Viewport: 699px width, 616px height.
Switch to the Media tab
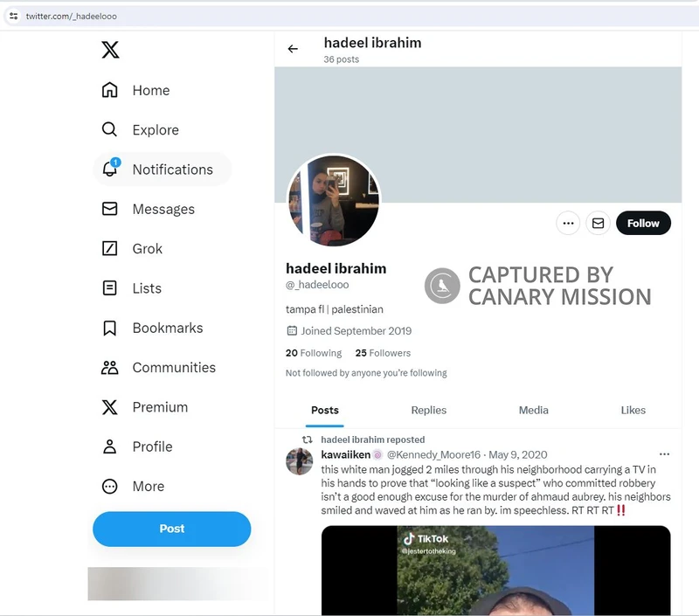tap(533, 410)
